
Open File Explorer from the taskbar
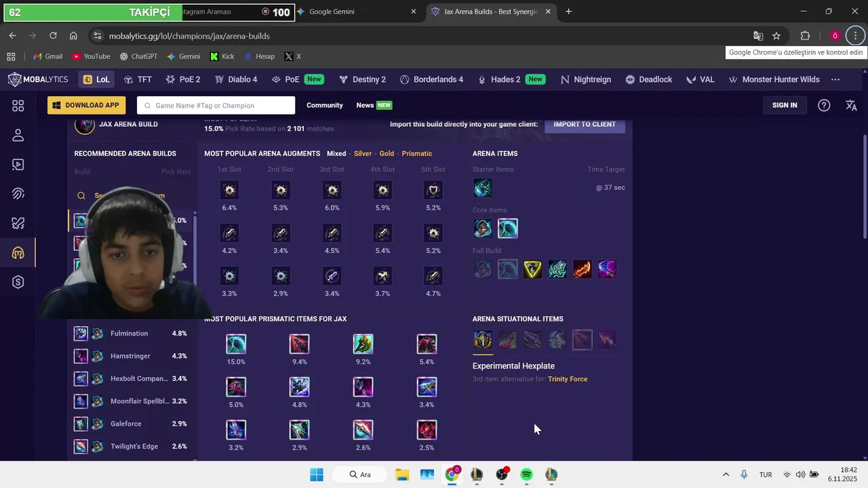click(402, 474)
